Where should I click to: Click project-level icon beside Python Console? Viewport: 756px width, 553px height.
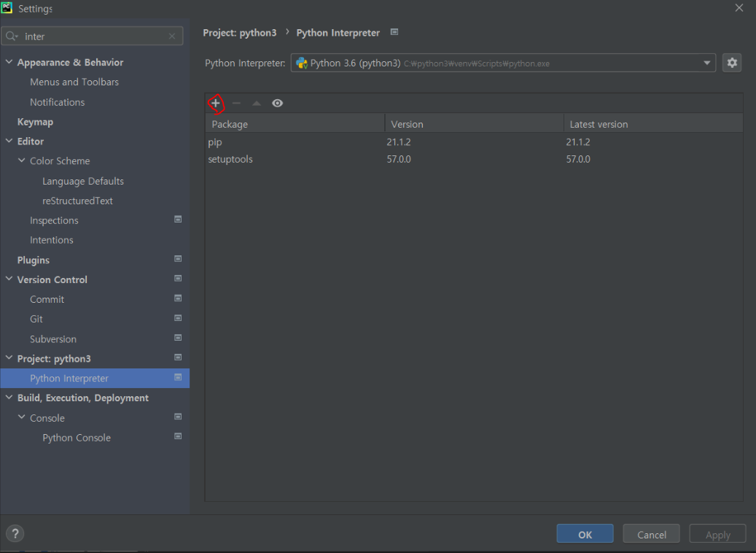click(x=178, y=436)
